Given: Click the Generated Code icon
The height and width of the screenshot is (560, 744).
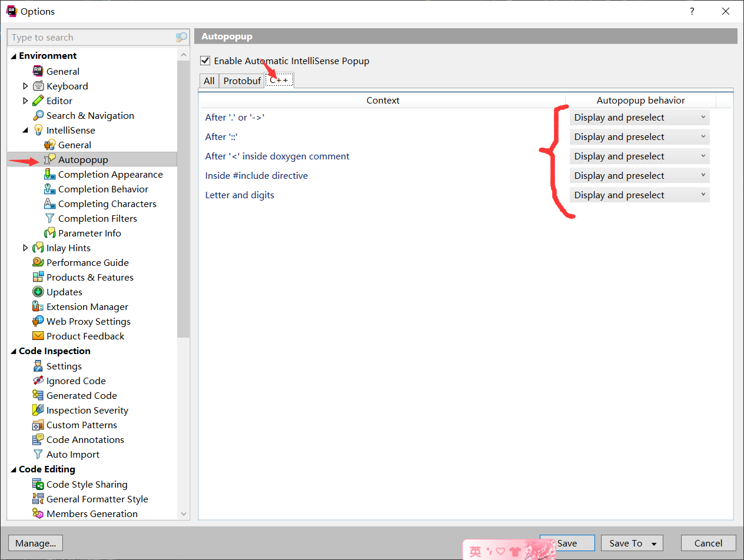Looking at the screenshot, I should pyautogui.click(x=38, y=395).
